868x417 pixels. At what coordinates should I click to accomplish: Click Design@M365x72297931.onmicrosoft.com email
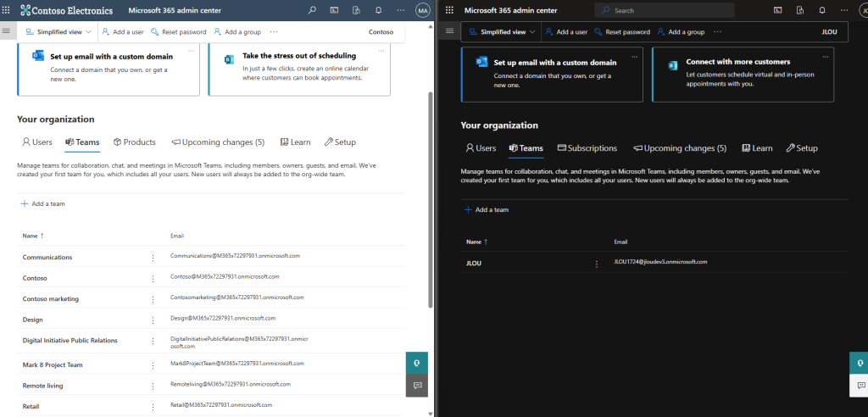click(223, 319)
